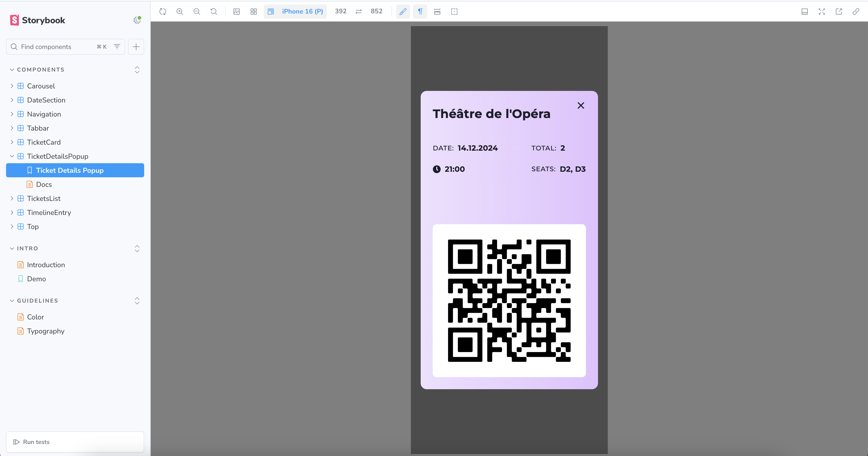Swap viewport width and height dimensions
868x456 pixels.
358,11
